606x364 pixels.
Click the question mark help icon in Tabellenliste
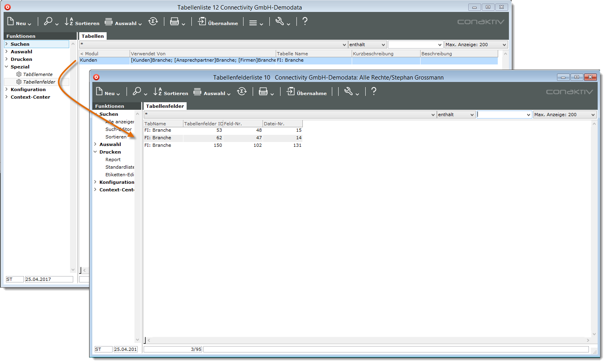coord(305,21)
